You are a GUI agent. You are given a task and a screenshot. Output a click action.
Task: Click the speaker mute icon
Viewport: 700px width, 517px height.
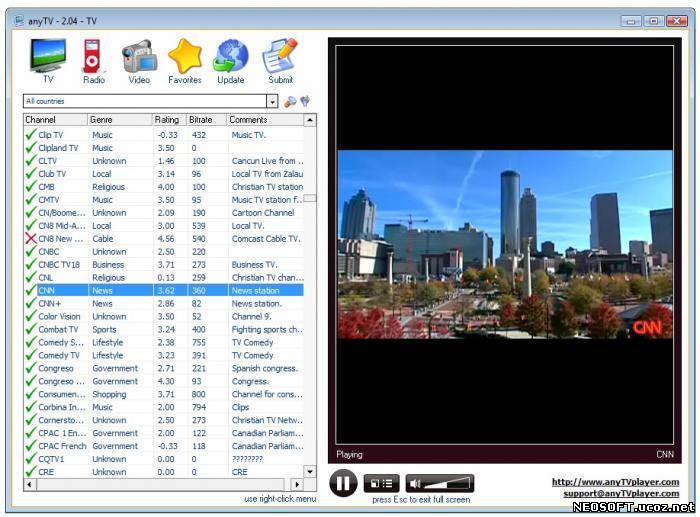(x=415, y=483)
